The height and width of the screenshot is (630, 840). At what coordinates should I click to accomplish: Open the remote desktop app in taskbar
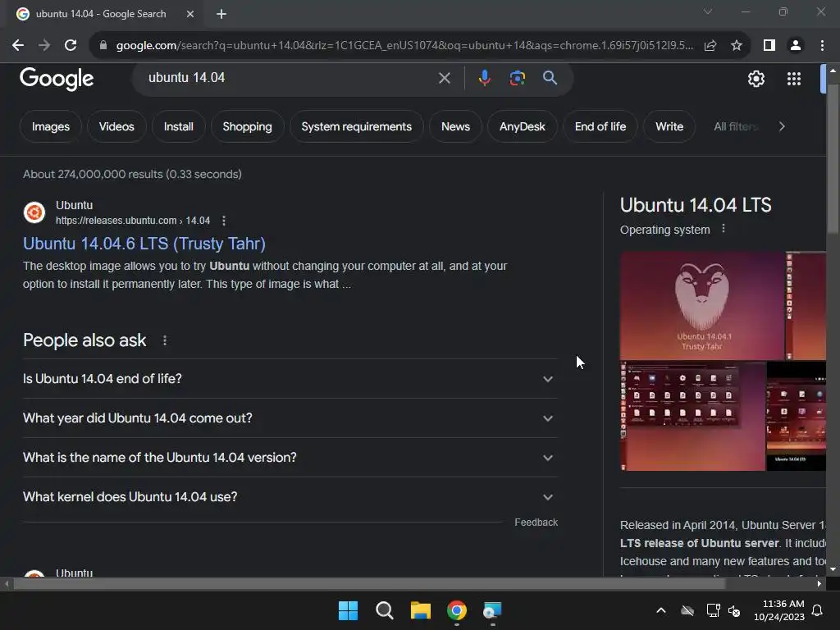492,610
